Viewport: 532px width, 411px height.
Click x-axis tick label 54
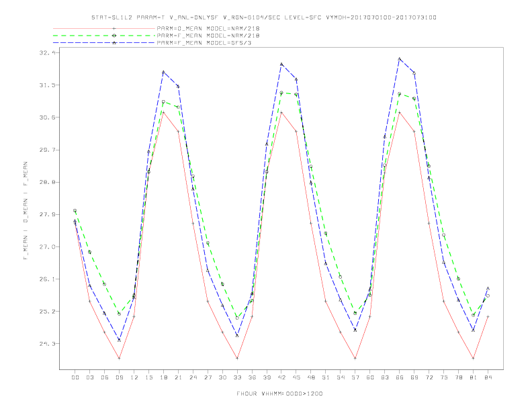(x=341, y=377)
